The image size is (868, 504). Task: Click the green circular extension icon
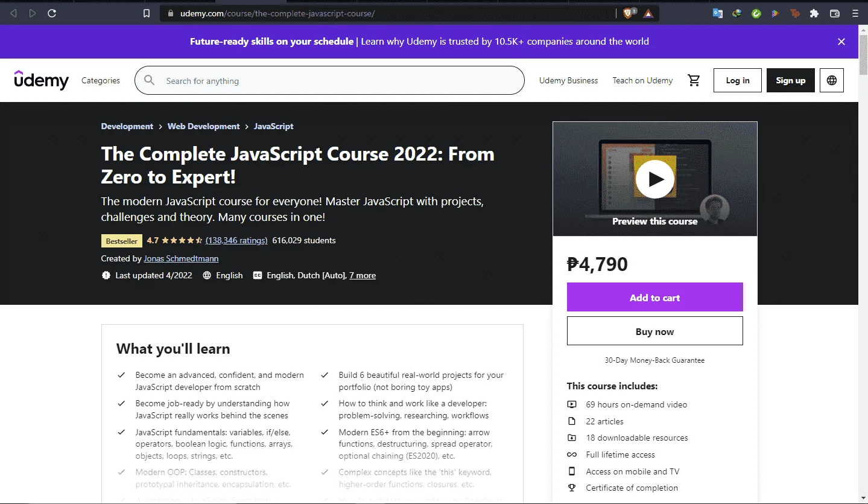pyautogui.click(x=756, y=13)
